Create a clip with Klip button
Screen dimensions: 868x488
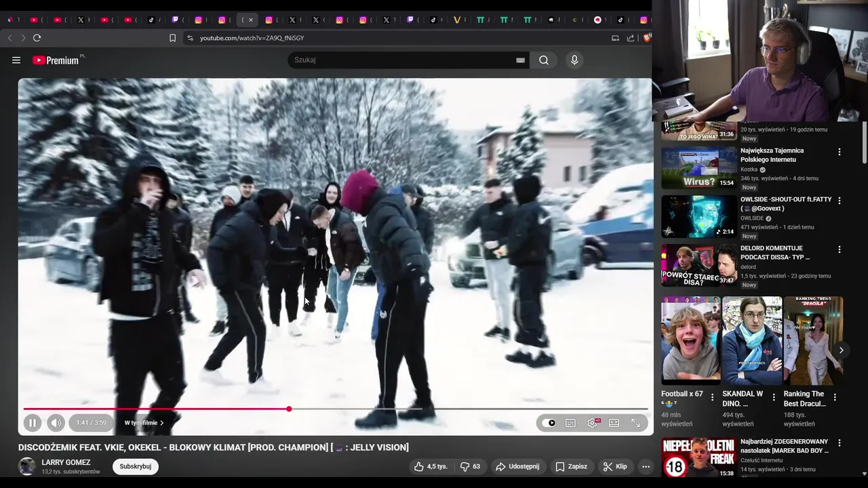tap(615, 466)
